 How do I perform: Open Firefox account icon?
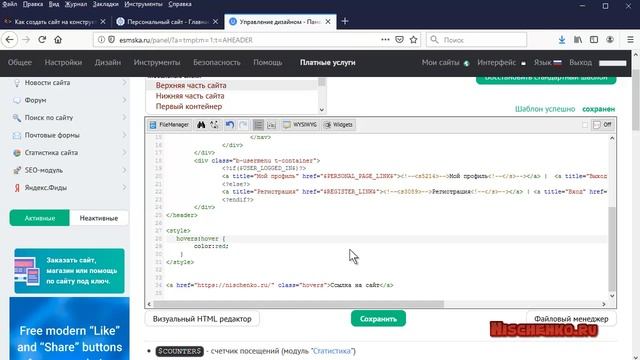[610, 40]
